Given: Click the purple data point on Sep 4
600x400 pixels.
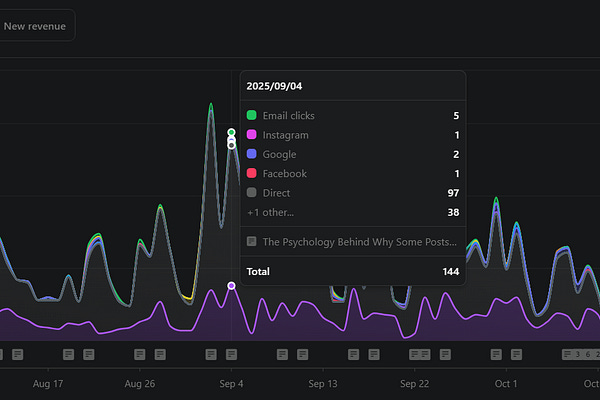Looking at the screenshot, I should point(231,286).
